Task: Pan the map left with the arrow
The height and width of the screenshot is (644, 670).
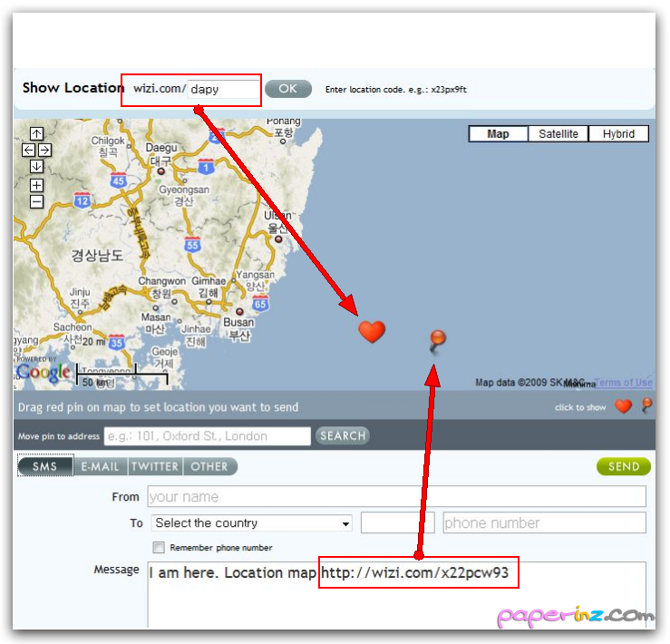Action: [29, 150]
